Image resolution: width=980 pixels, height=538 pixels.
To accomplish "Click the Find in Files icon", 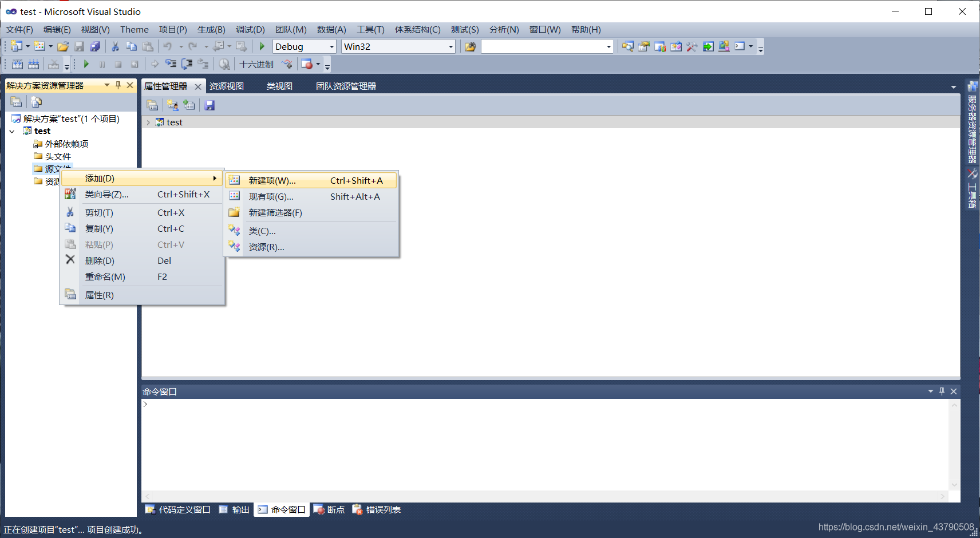I will click(470, 46).
